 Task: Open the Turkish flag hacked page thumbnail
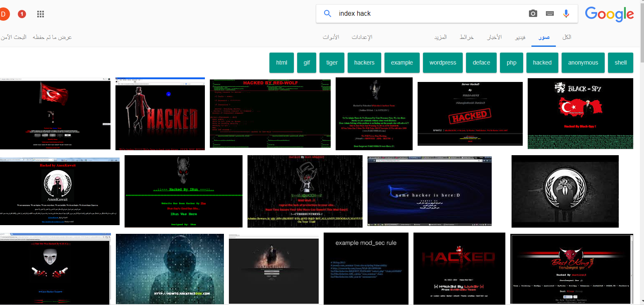tap(55, 113)
